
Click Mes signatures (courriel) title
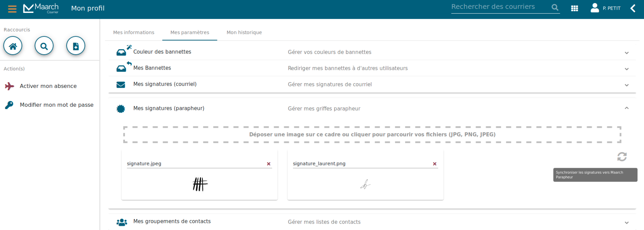tap(165, 84)
